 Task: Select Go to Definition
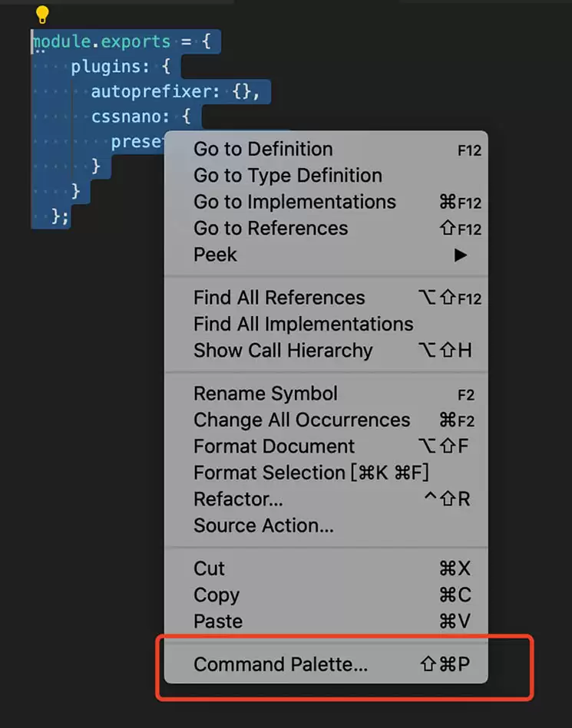tap(262, 149)
